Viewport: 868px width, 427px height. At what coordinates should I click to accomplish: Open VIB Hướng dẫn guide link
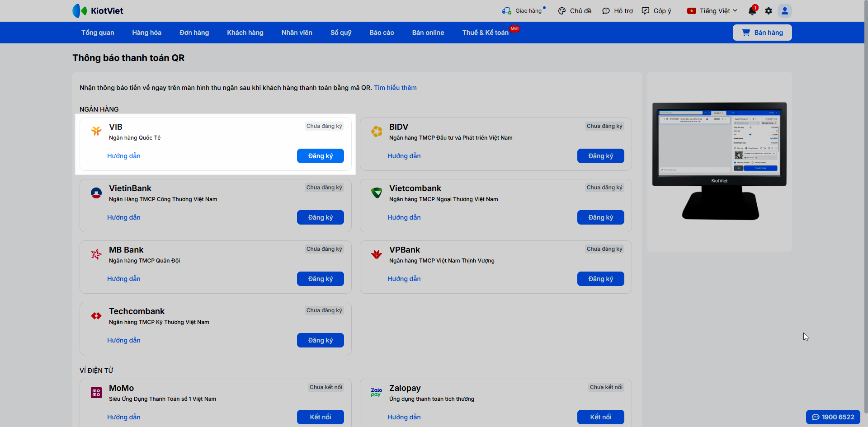click(124, 156)
